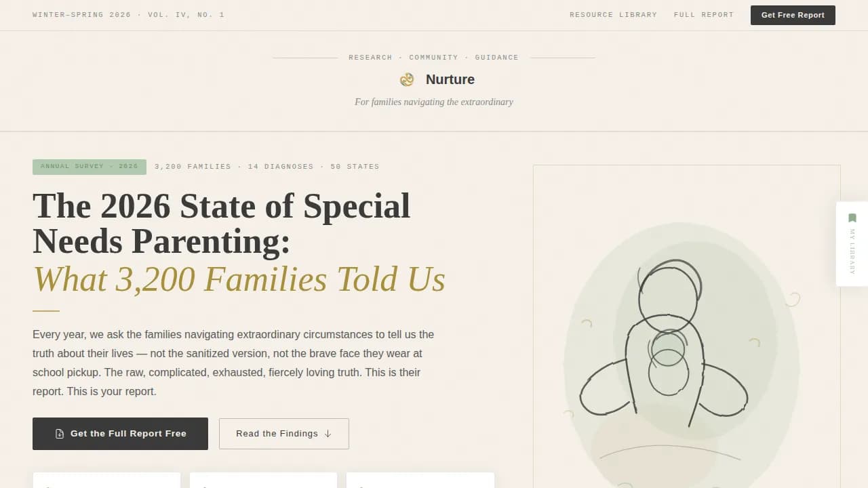Open the Resource Library nav link
The image size is (868, 488).
click(613, 15)
